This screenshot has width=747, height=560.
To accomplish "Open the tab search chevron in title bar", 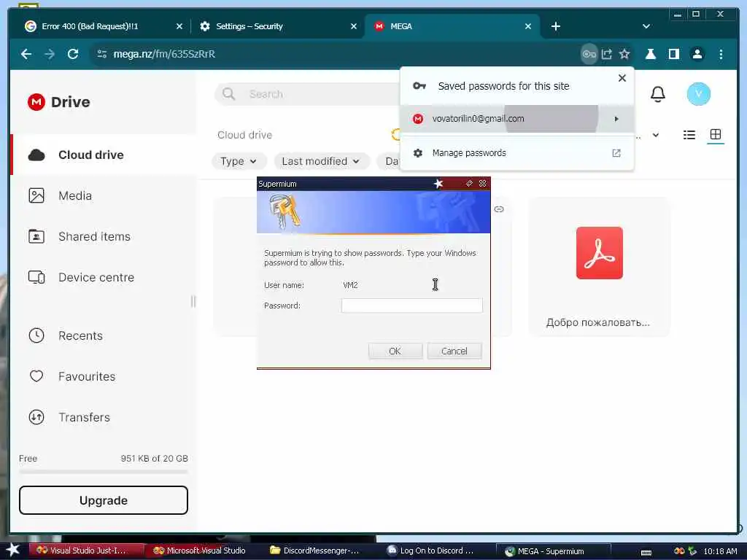I will point(646,26).
